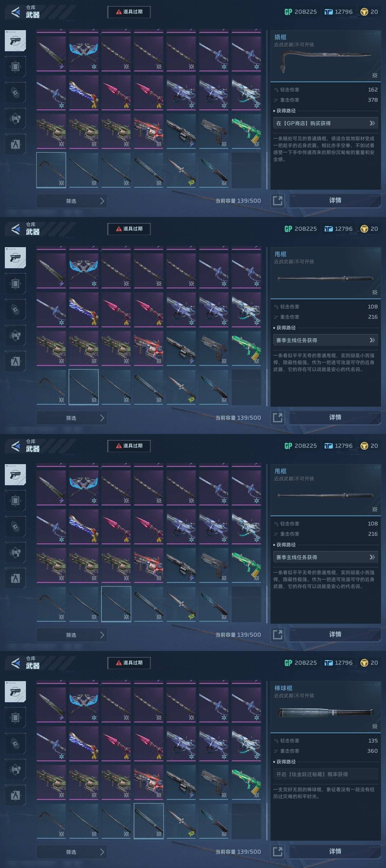Open the blueprint compass tab in the 撬棍 view
This screenshot has width=386, height=868.
(x=15, y=145)
